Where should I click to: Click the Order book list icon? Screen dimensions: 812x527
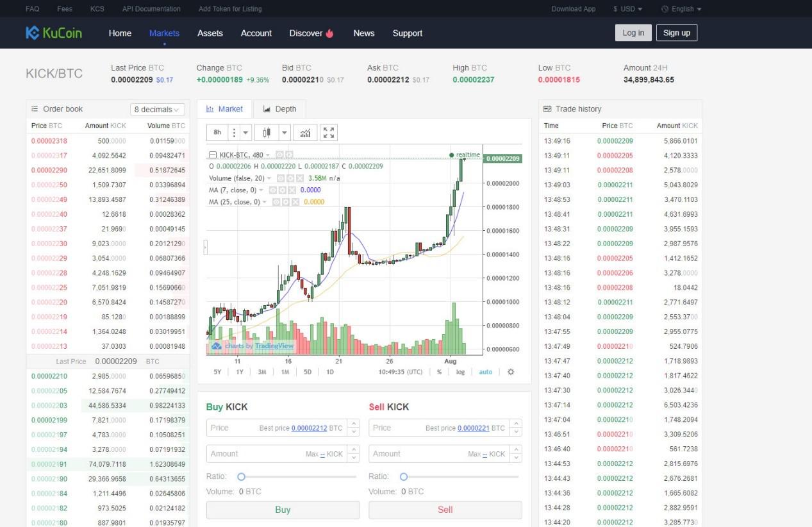[35, 109]
